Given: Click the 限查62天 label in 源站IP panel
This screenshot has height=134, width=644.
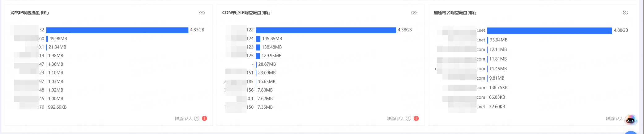Looking at the screenshot, I should click(x=184, y=119).
